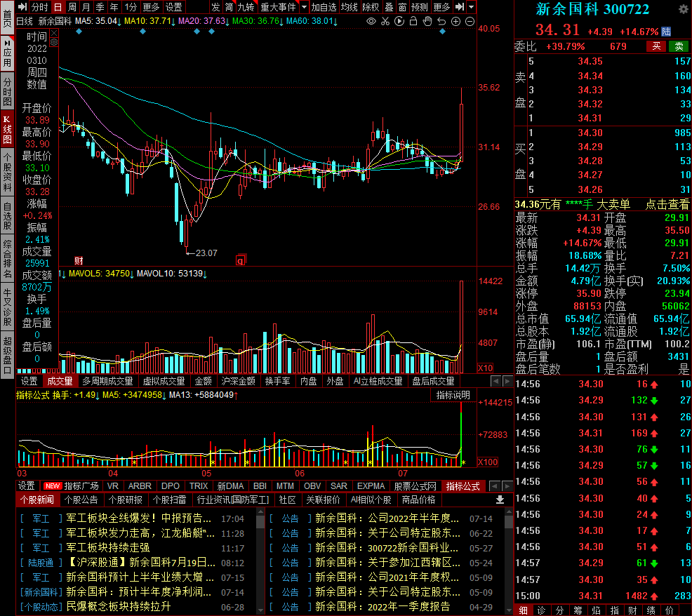This screenshot has height=616, width=692.
Task: Open the 更多 periods menu near 1分
Action: 151,7
